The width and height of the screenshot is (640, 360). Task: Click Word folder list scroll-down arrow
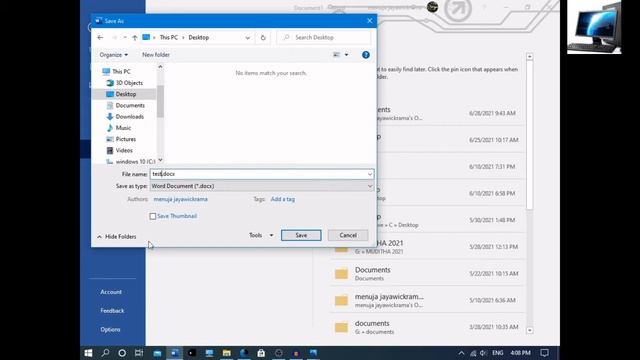(530, 330)
